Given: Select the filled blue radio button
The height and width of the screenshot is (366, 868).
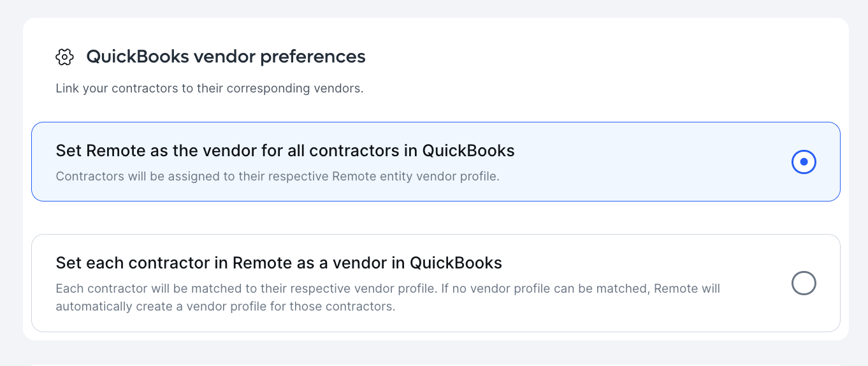Looking at the screenshot, I should pyautogui.click(x=804, y=162).
